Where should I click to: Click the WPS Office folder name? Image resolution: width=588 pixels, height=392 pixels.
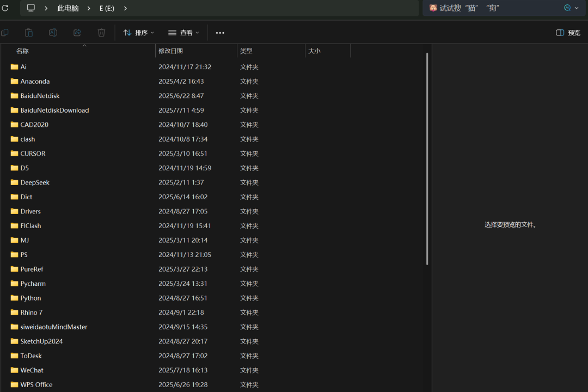[36, 385]
